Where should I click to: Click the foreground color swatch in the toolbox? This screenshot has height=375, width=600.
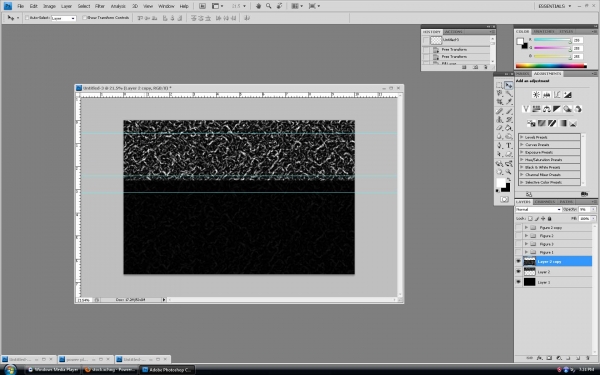[501, 183]
